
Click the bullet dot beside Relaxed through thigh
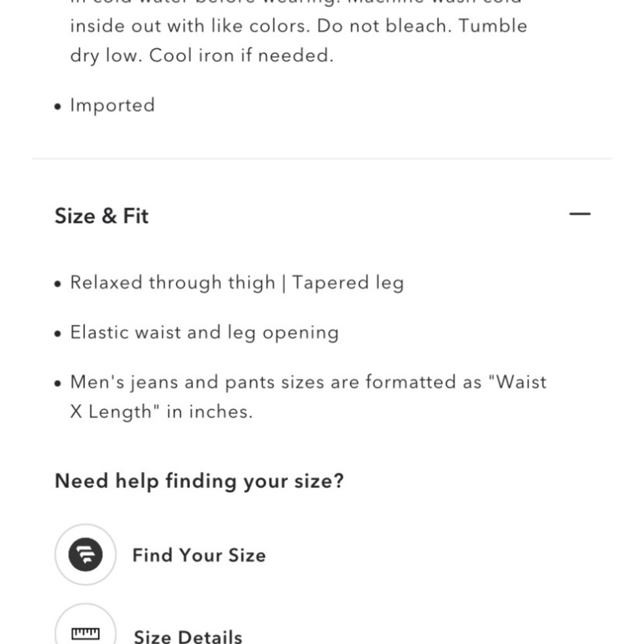(x=58, y=284)
